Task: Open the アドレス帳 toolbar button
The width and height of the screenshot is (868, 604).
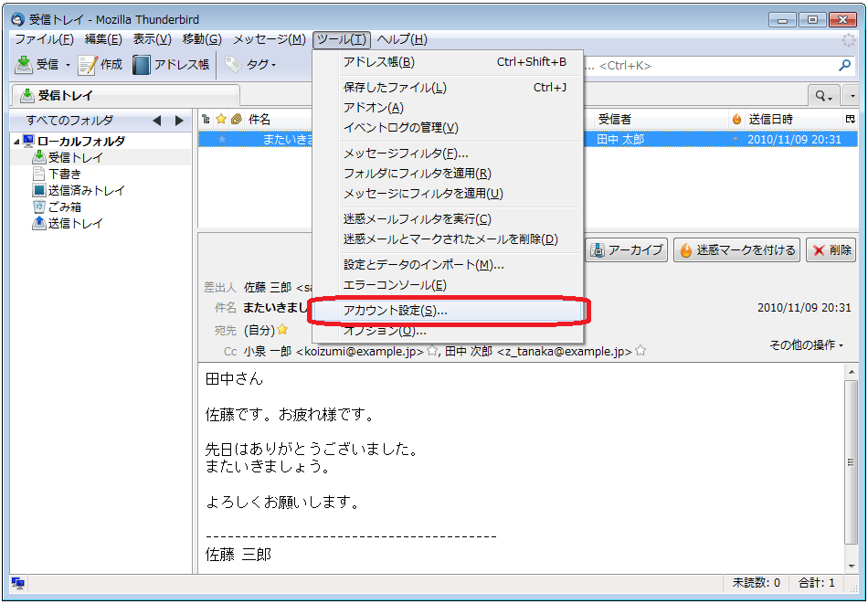Action: (x=171, y=65)
